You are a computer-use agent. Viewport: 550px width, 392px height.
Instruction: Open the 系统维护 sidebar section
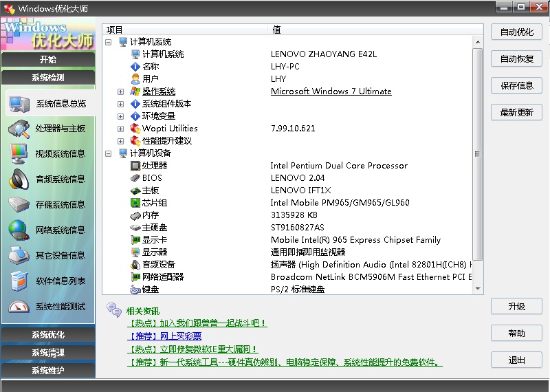[x=48, y=370]
